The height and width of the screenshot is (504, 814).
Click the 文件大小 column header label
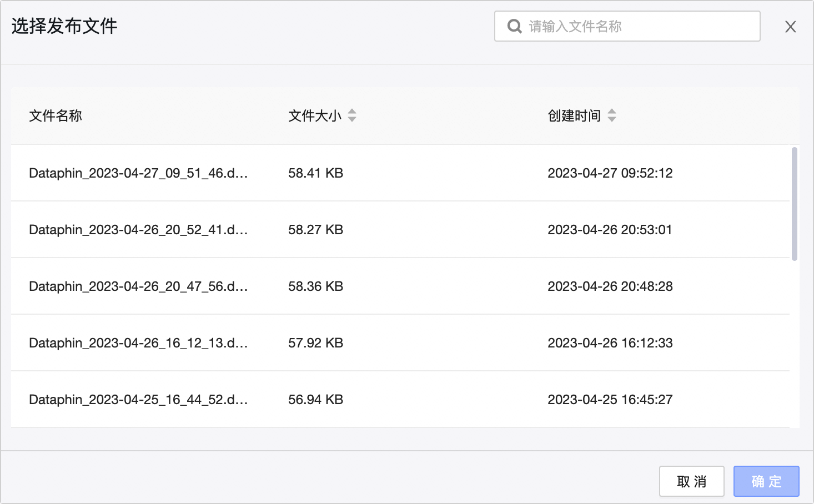point(314,115)
